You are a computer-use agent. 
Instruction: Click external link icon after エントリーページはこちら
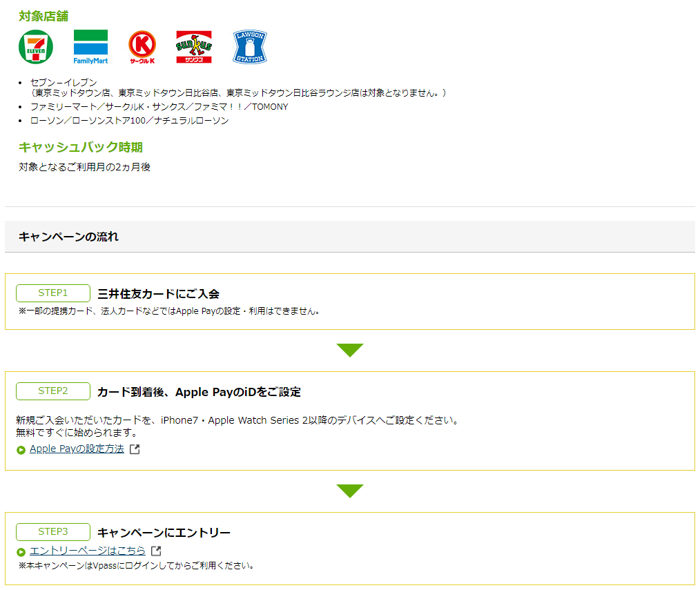tap(156, 551)
